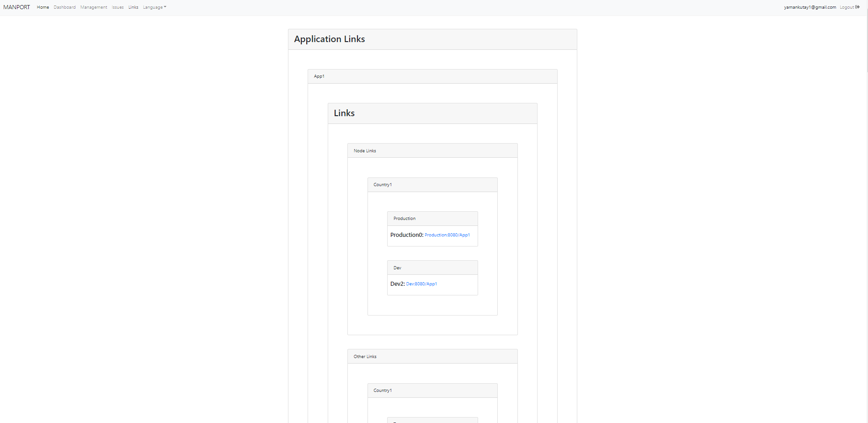Select Links in the navigation bar
This screenshot has height=423, width=868.
click(133, 7)
